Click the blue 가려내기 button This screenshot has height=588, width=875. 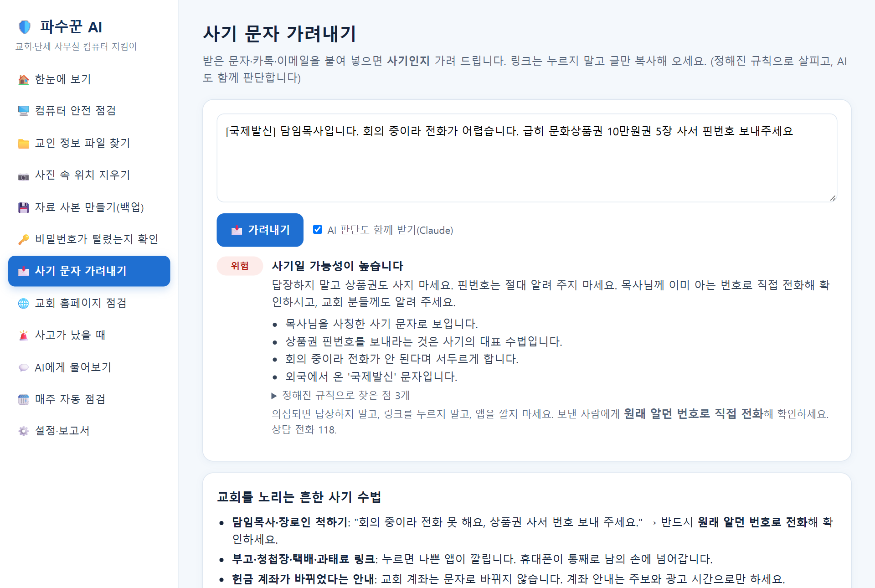pyautogui.click(x=260, y=230)
